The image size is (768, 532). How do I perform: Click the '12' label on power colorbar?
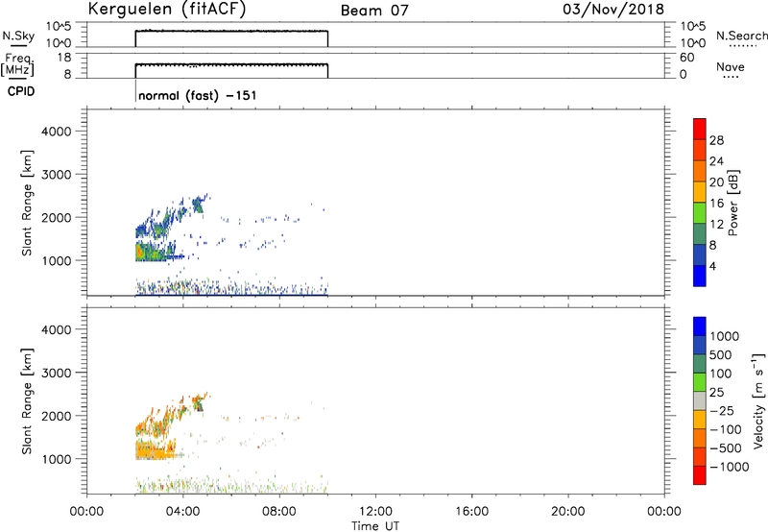pos(716,225)
